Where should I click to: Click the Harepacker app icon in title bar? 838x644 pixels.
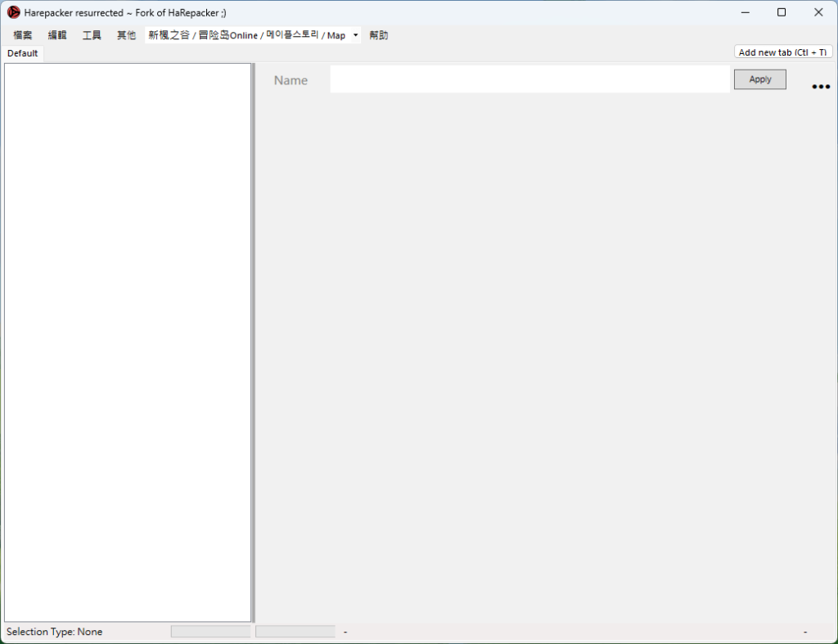point(13,12)
